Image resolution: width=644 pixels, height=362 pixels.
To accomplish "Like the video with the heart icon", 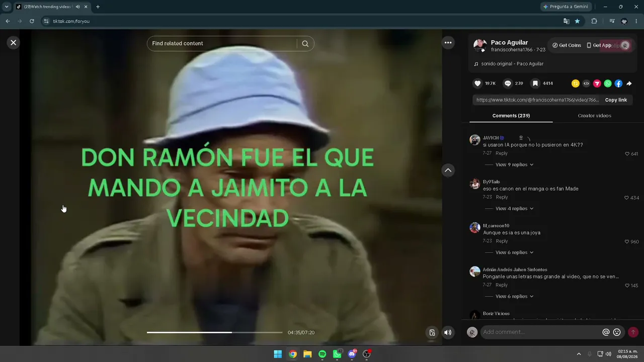I will coord(478,83).
